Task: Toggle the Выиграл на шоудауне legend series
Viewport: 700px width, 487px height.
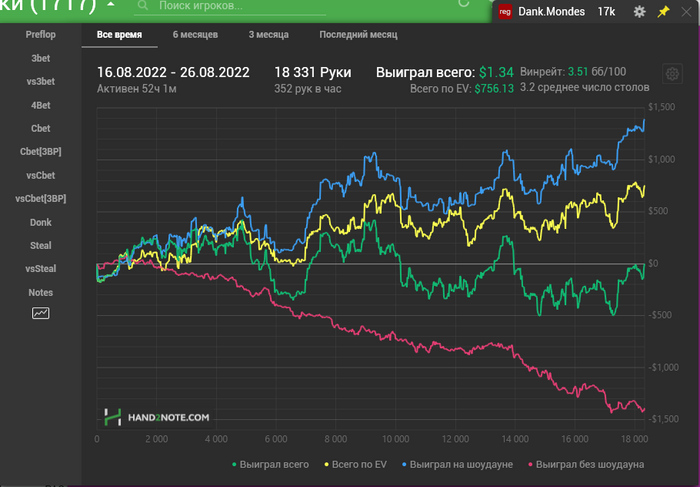Action: 458,465
